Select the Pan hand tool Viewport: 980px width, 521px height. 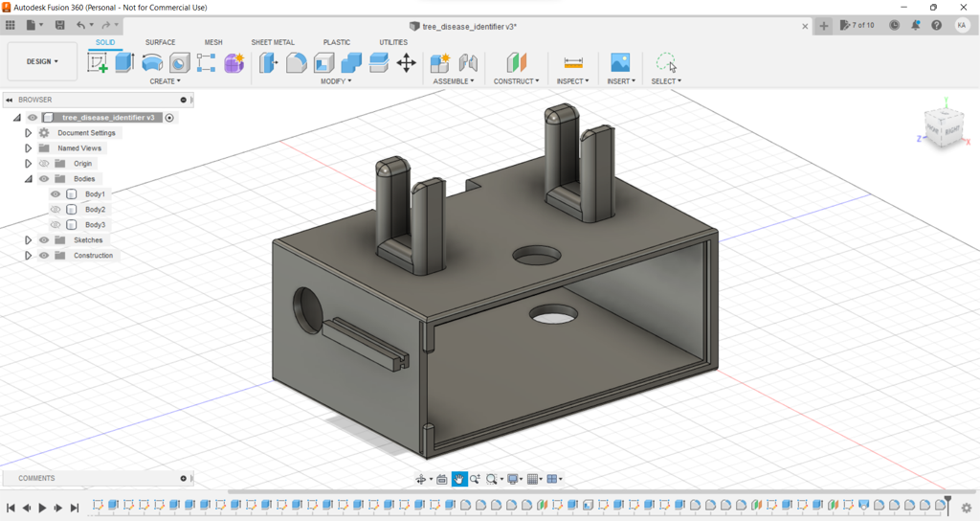459,479
